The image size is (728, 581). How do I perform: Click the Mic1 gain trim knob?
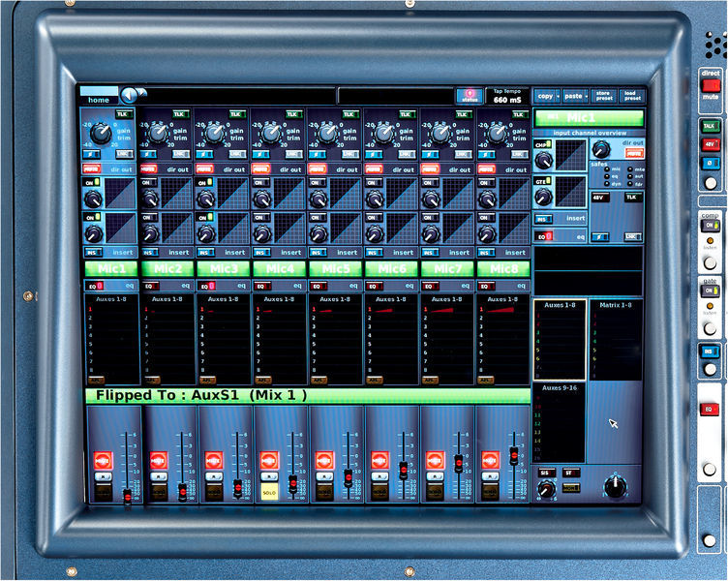102,134
